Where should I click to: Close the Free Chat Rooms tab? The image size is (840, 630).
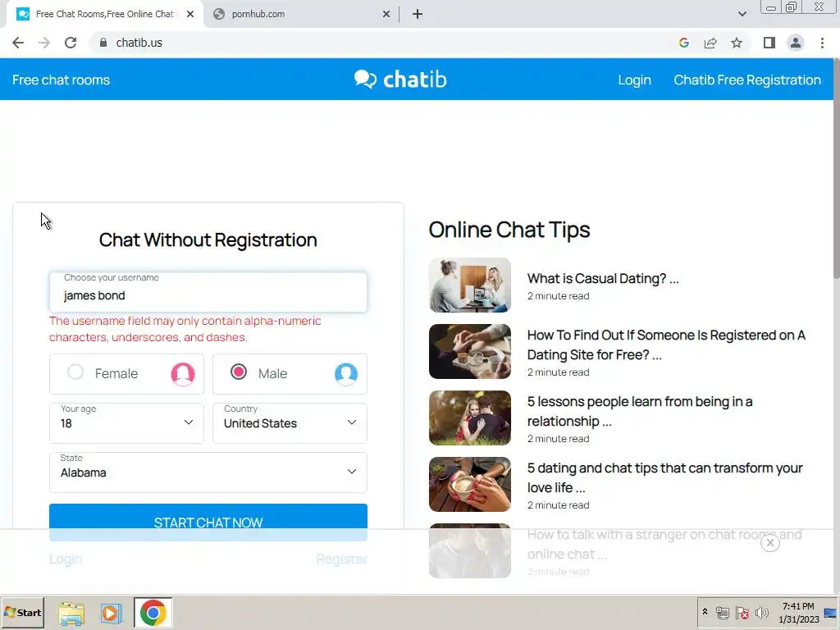click(190, 14)
